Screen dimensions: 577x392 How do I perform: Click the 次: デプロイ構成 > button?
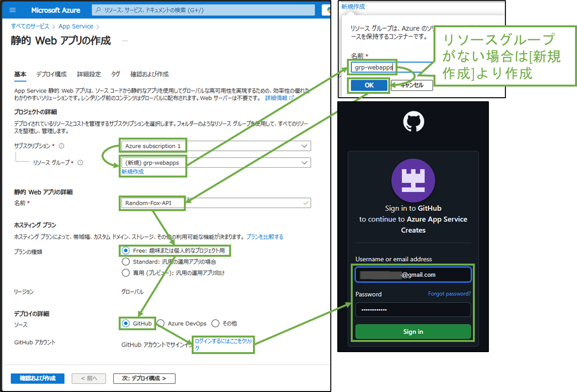click(x=144, y=378)
